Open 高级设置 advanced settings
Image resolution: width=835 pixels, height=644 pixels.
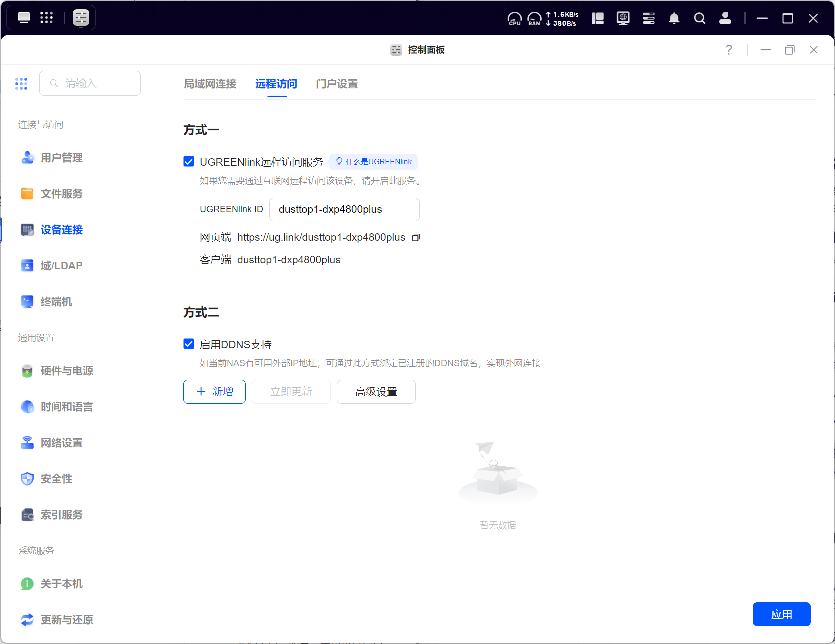point(376,392)
